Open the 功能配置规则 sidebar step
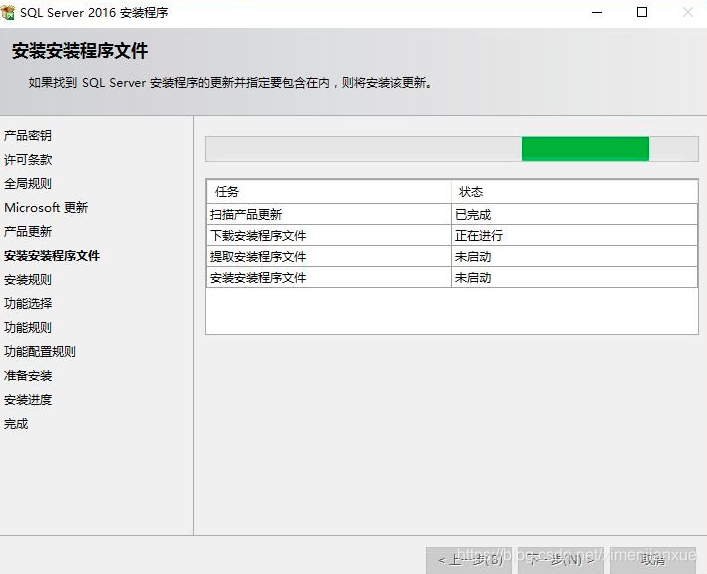This screenshot has width=707, height=574. [x=40, y=351]
